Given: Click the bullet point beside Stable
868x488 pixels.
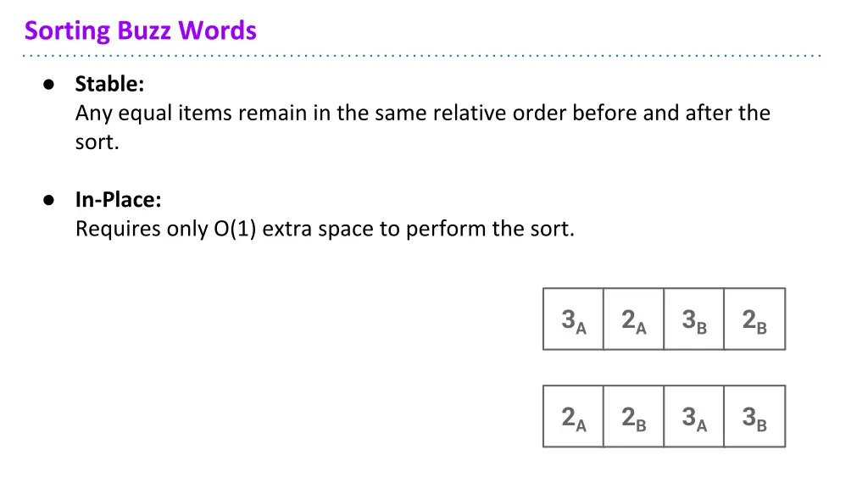Looking at the screenshot, I should pyautogui.click(x=48, y=85).
